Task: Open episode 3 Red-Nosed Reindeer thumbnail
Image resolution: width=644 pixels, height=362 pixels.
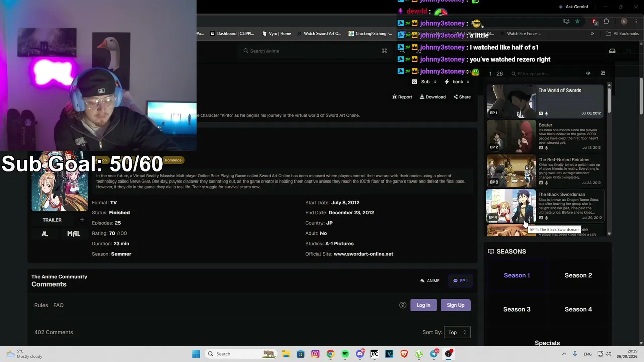Action: [511, 170]
